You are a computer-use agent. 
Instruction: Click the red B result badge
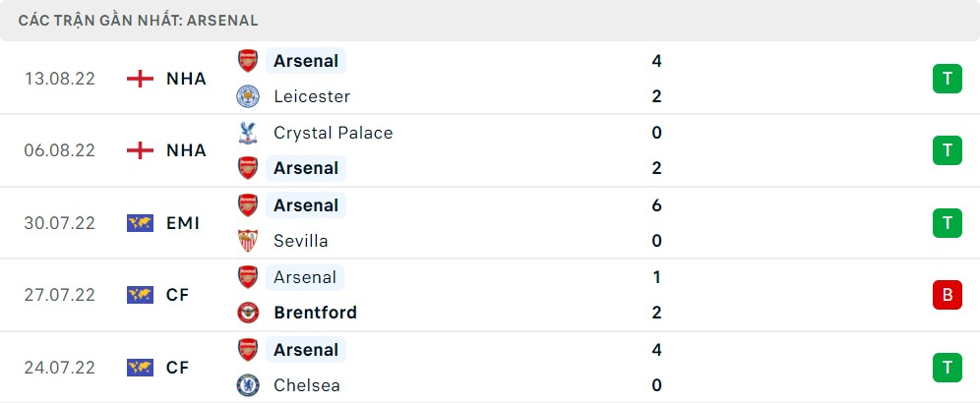point(948,295)
